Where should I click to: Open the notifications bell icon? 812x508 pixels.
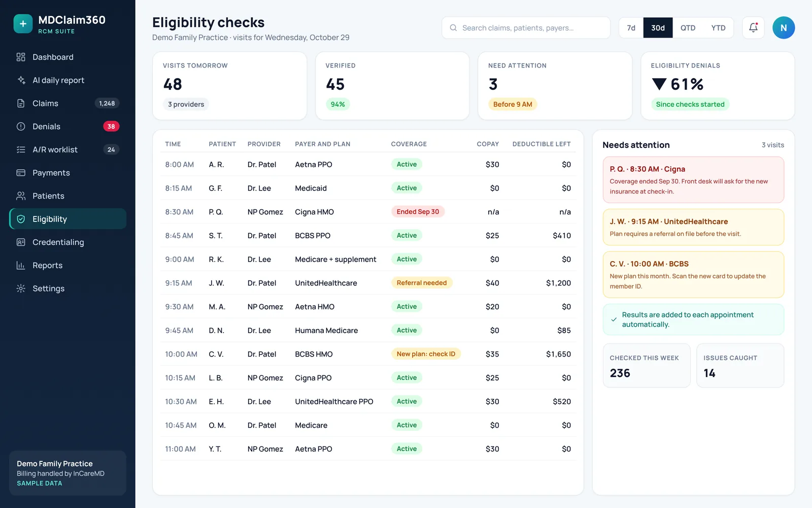pyautogui.click(x=753, y=28)
